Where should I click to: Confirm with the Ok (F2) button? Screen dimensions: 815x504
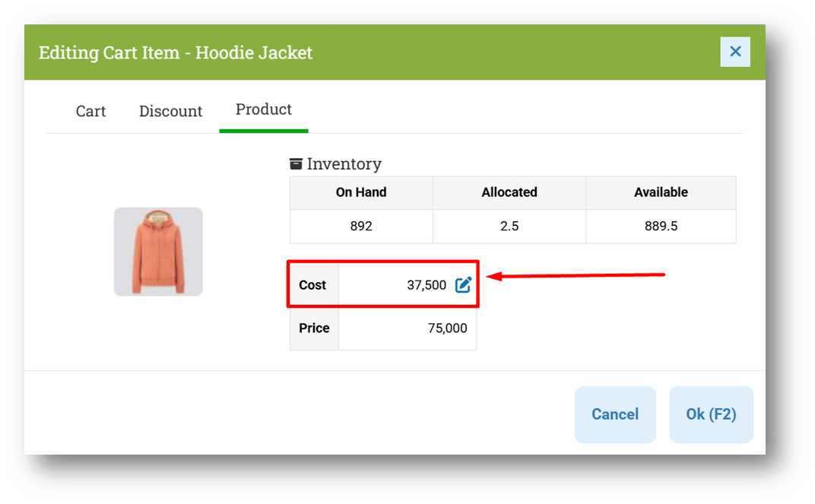711,414
